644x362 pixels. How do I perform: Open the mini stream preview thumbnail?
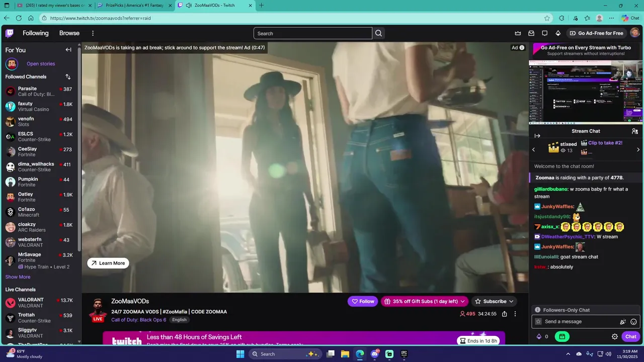pyautogui.click(x=586, y=92)
